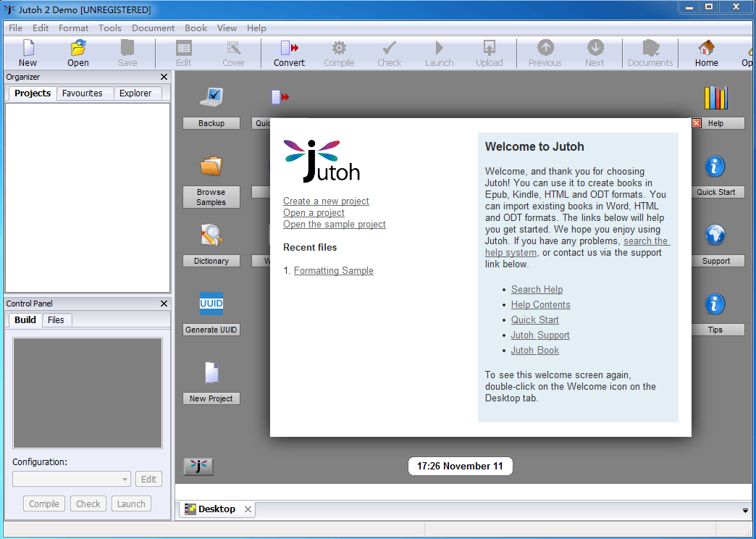Viewport: 756px width, 539px height.
Task: Open the Book menu
Action: pos(196,28)
